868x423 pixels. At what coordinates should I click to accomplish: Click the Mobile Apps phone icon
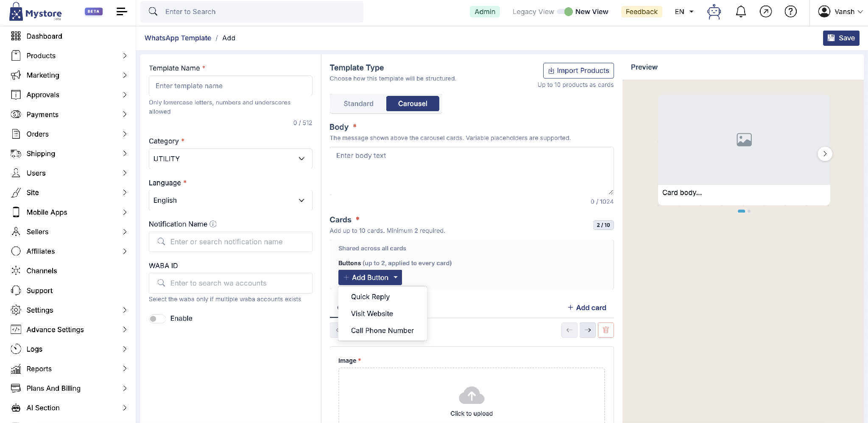click(x=16, y=212)
